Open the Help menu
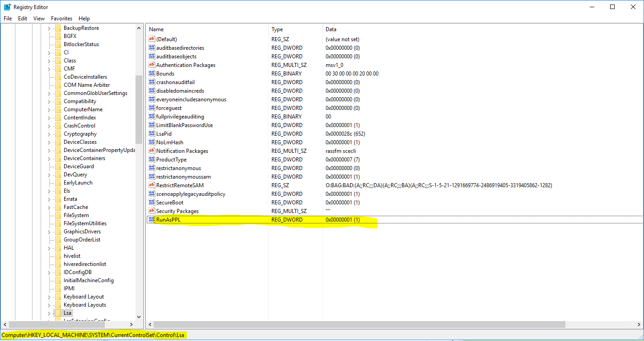This screenshot has width=644, height=341. (x=84, y=19)
